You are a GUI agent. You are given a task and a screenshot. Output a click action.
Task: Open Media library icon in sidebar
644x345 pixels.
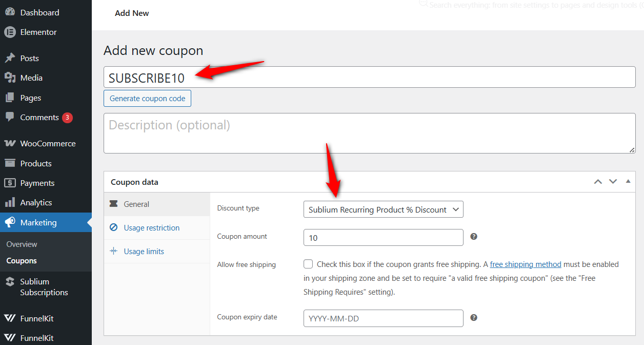coord(10,78)
